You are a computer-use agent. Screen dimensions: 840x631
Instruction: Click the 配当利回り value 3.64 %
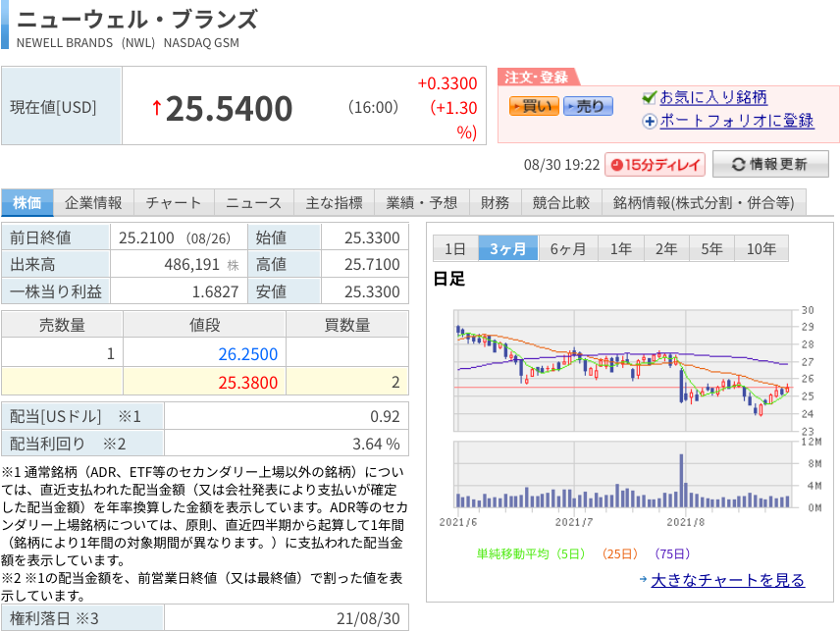click(376, 445)
